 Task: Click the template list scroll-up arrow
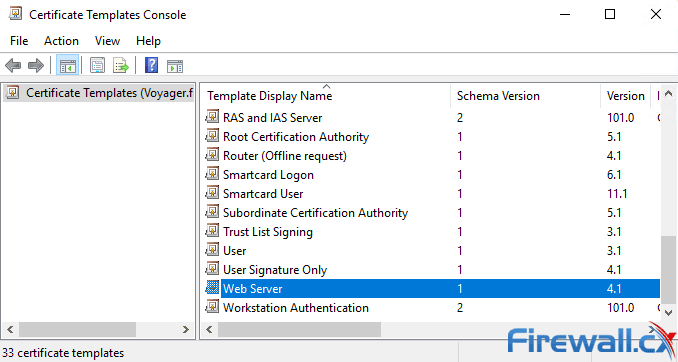[668, 93]
